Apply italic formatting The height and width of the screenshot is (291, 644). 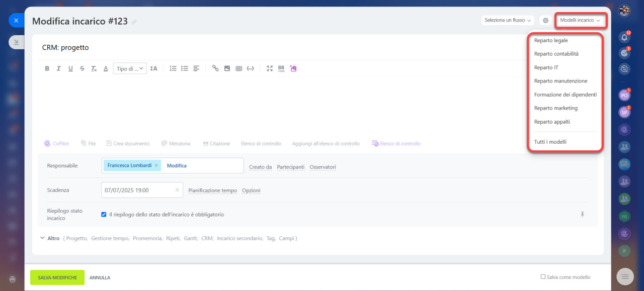tap(59, 68)
